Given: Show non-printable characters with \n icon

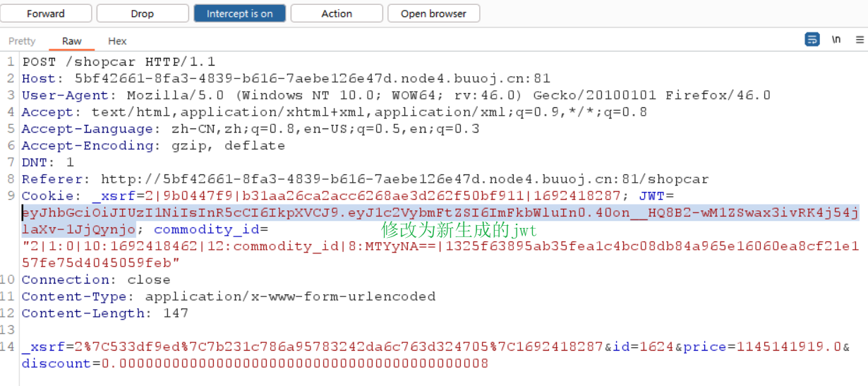Looking at the screenshot, I should [836, 40].
